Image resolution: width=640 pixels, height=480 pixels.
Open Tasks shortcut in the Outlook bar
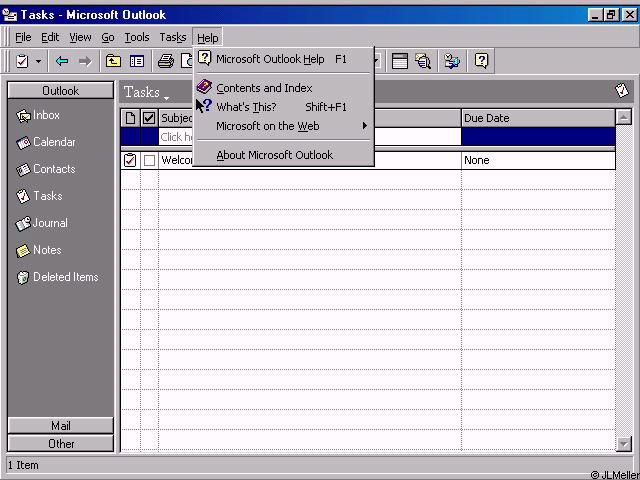[39, 196]
